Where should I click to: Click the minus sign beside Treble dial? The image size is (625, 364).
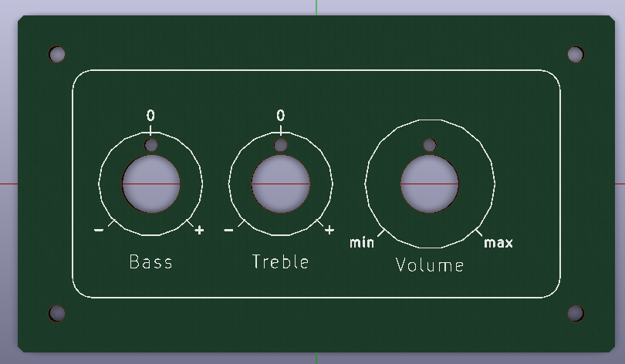coord(229,230)
